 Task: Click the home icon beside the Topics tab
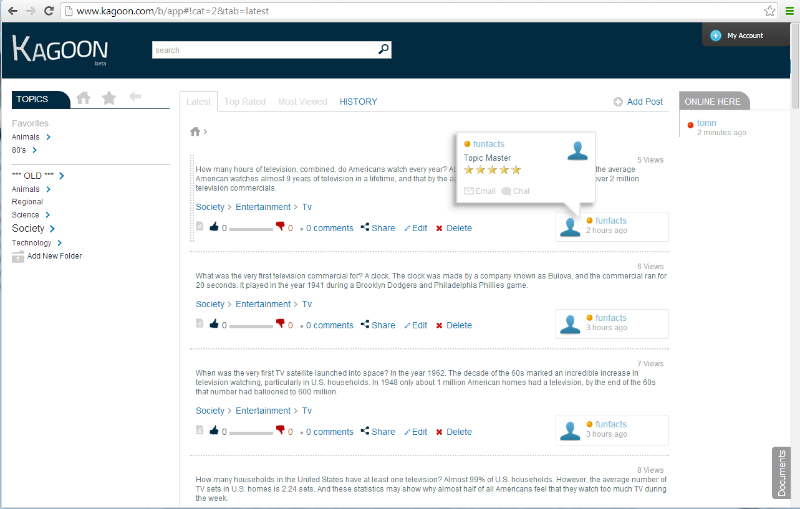tap(84, 98)
